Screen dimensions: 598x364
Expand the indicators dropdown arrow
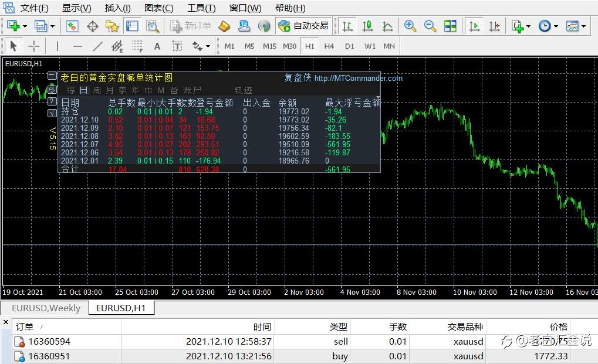point(528,26)
